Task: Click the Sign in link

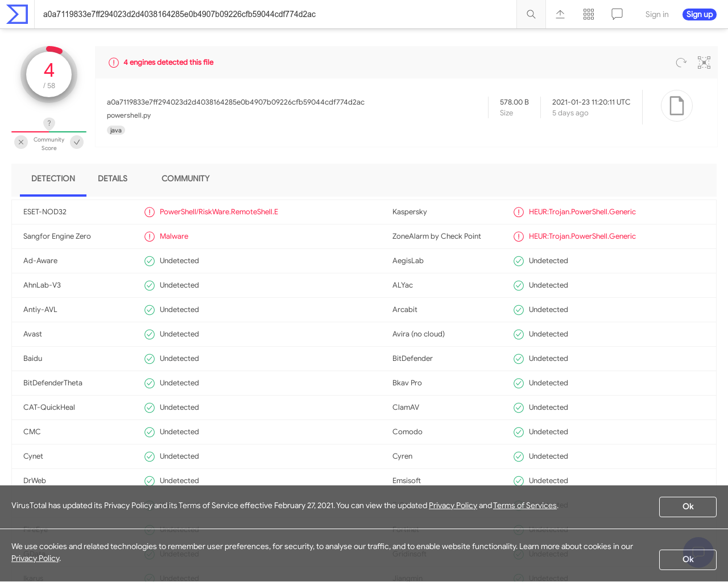Action: click(657, 14)
